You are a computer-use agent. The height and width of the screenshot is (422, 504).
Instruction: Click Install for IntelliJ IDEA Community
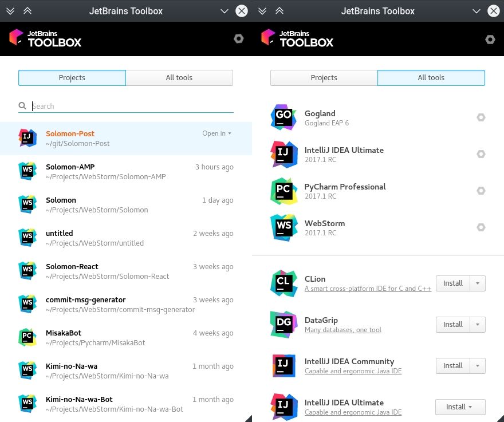coord(452,365)
